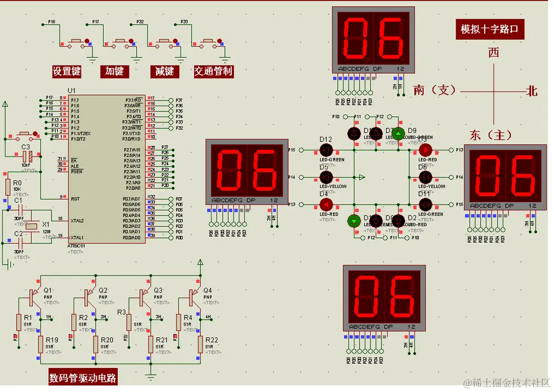Viewport: 554px width, 392px height.
Task: Select LED D8 in the bottom row
Action: (x=376, y=221)
